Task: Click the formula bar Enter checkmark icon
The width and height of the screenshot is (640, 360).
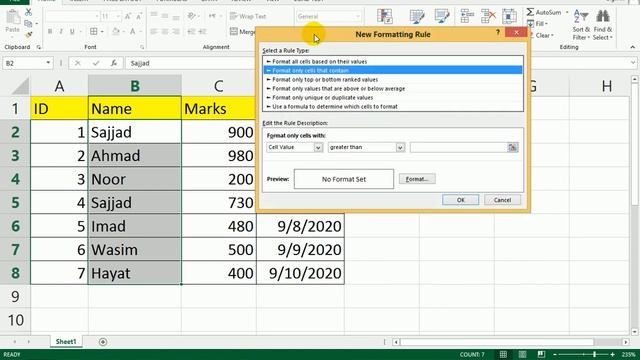Action: point(96,63)
